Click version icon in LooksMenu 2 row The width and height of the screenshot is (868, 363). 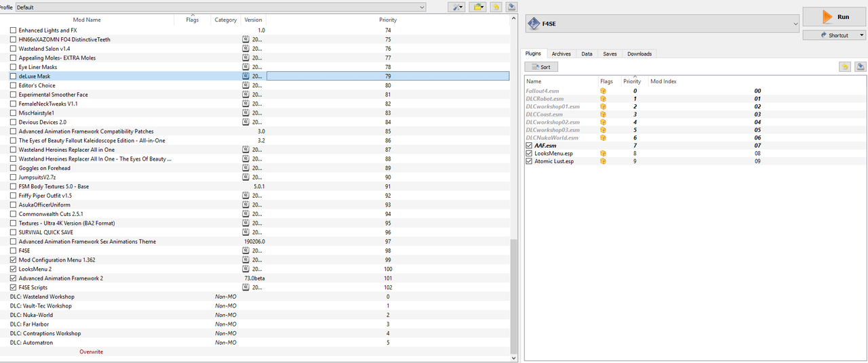pyautogui.click(x=246, y=269)
